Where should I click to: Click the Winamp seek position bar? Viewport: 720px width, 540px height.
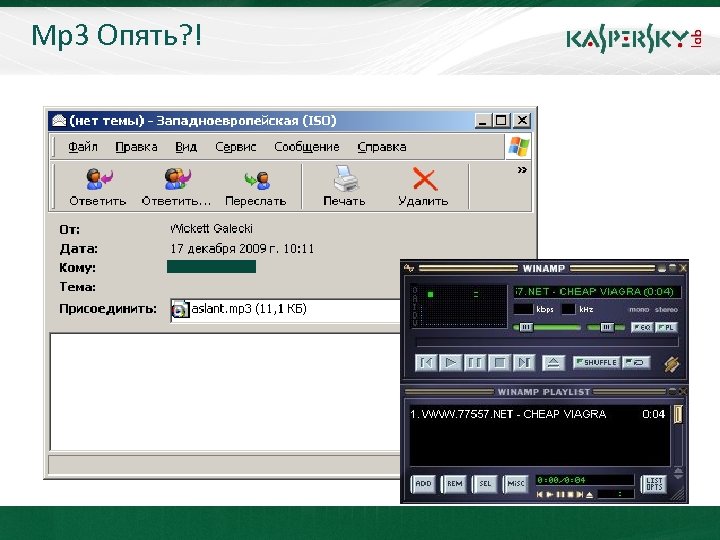pos(547,342)
